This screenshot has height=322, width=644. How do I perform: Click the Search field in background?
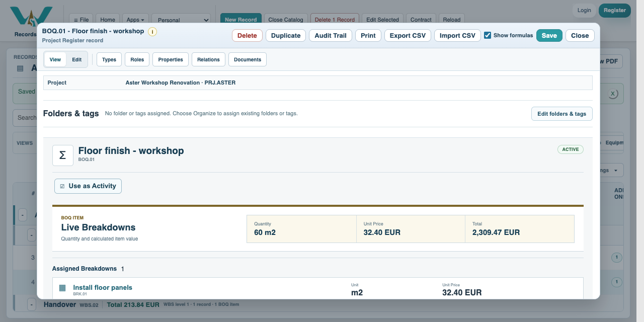point(25,118)
